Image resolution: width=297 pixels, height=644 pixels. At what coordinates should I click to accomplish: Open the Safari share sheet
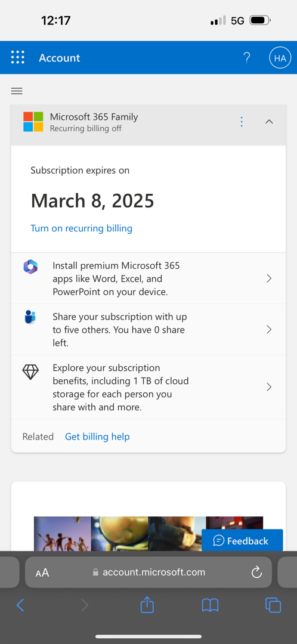[147, 605]
